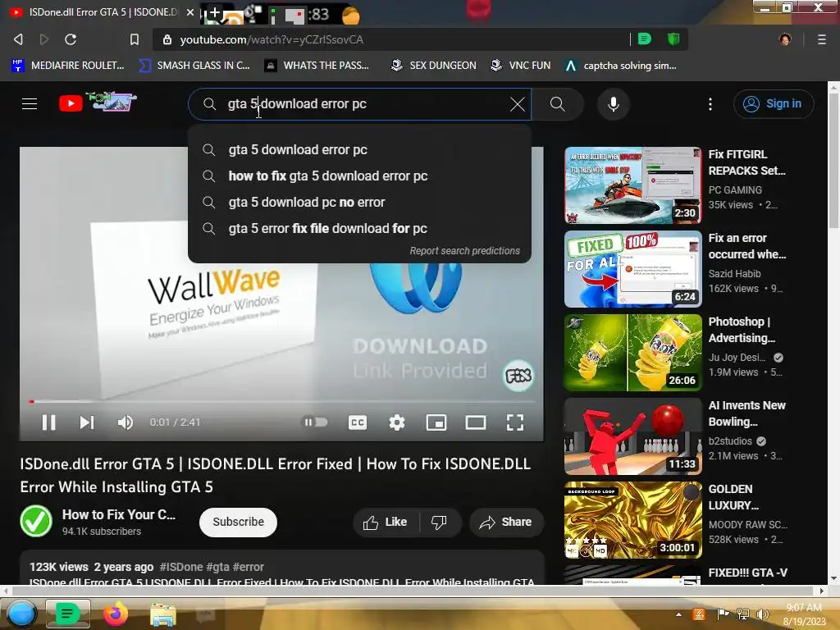Open YouTube settings three-dot menu
This screenshot has width=840, height=630.
tap(710, 104)
